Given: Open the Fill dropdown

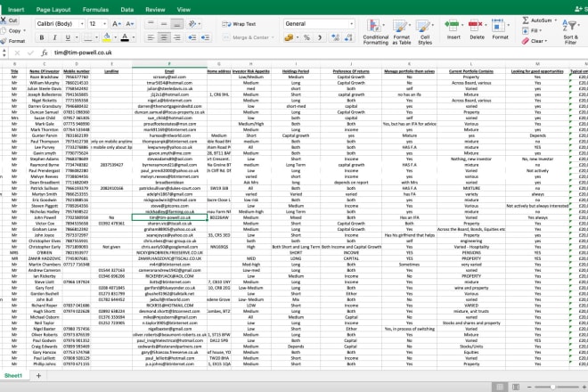Looking at the screenshot, I should pos(531,30).
